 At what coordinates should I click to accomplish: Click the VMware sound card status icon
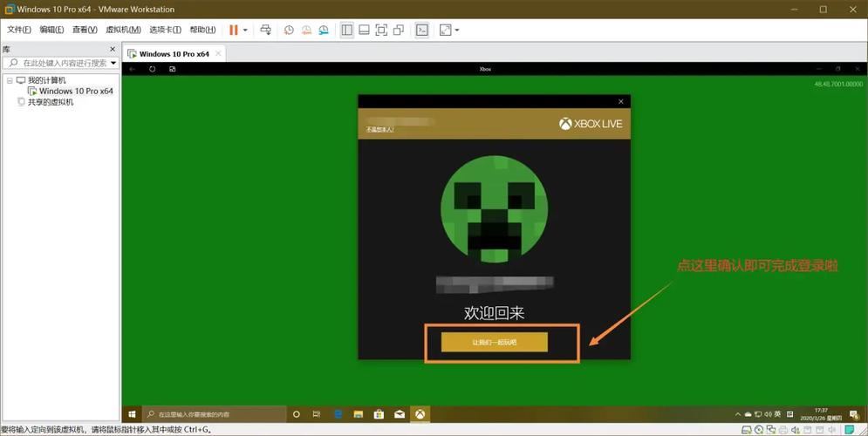point(796,430)
